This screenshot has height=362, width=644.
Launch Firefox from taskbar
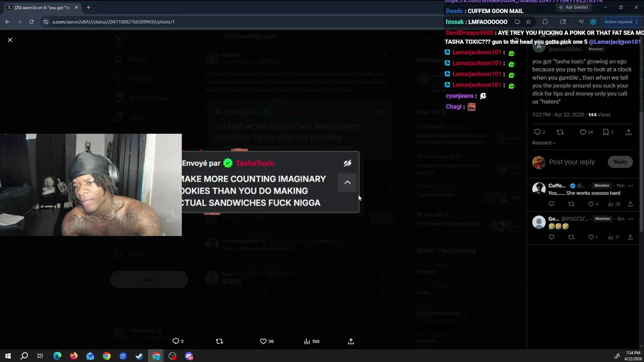[73, 356]
